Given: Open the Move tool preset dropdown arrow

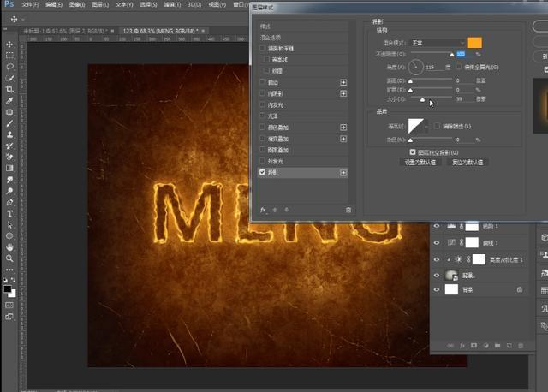Looking at the screenshot, I should [x=23, y=19].
